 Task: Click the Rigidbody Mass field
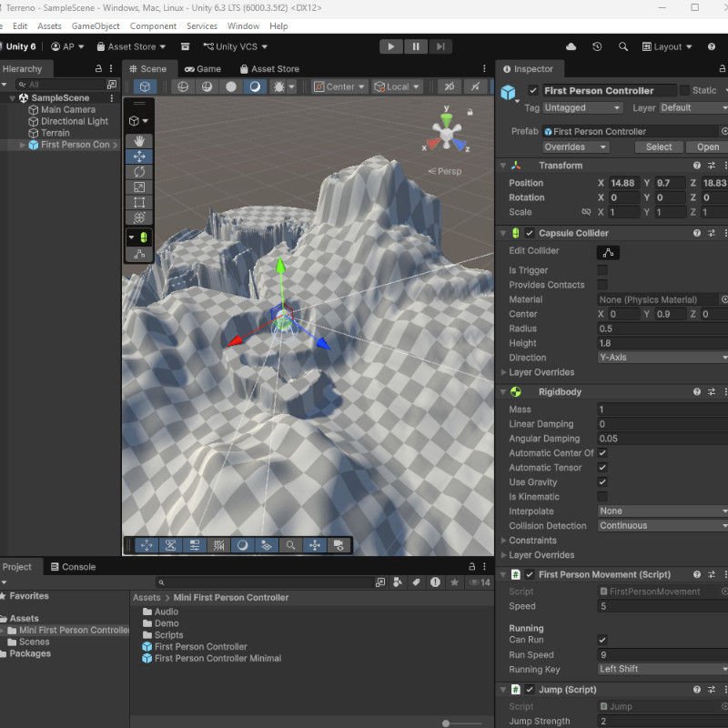point(662,409)
